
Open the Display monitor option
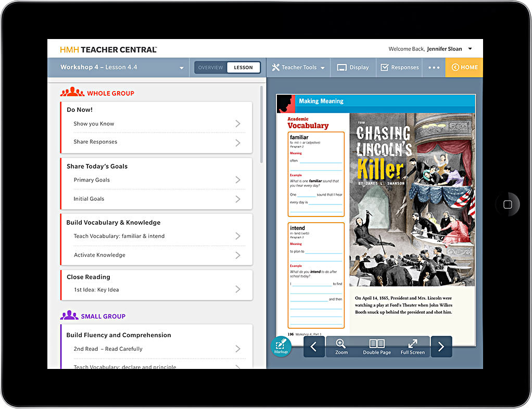pos(353,68)
